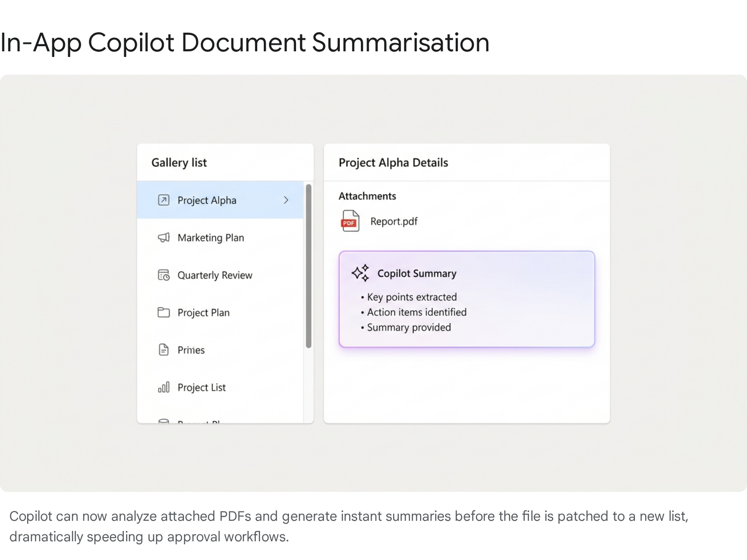Image resolution: width=747 pixels, height=560 pixels.
Task: Click the Quarterly Review calendar icon
Action: click(163, 275)
